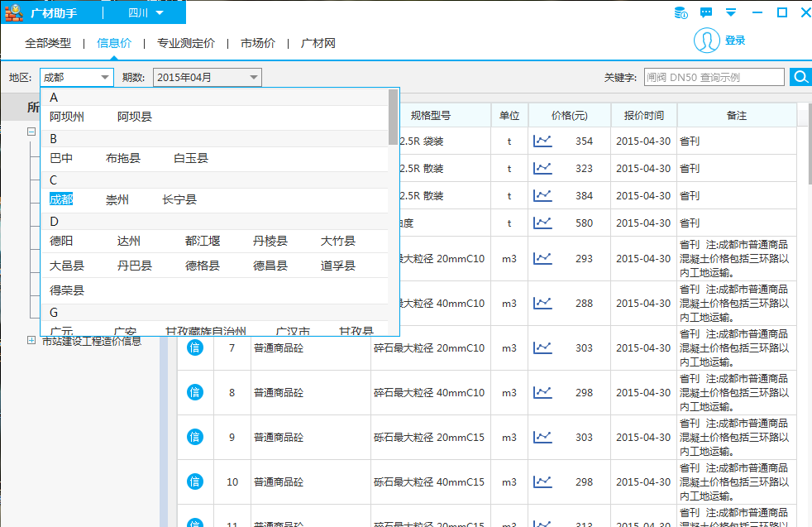This screenshot has width=812, height=527.
Task: Open trend chart icon in row 9
Action: pos(542,437)
